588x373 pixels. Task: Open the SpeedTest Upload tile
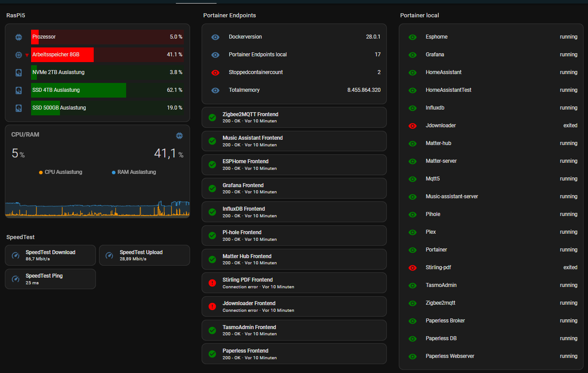coord(144,255)
